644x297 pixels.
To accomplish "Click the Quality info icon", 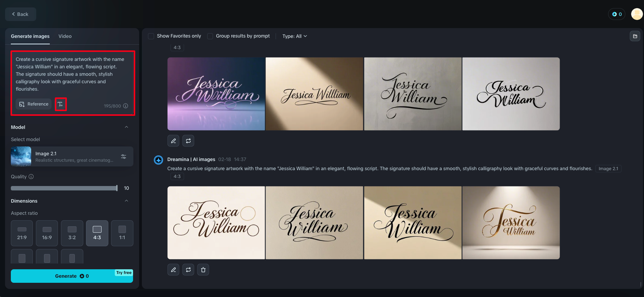I will (x=31, y=177).
